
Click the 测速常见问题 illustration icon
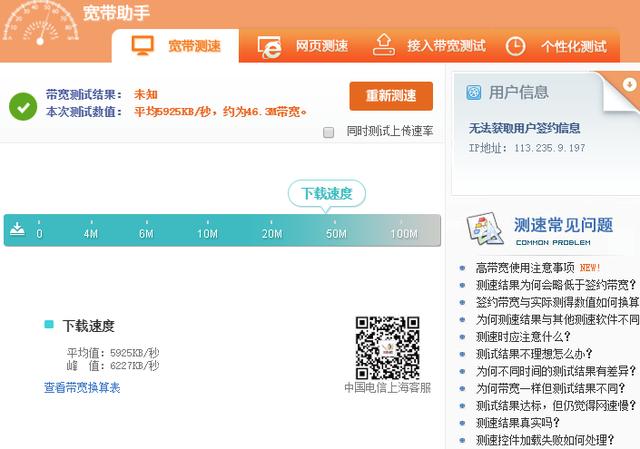click(x=484, y=229)
